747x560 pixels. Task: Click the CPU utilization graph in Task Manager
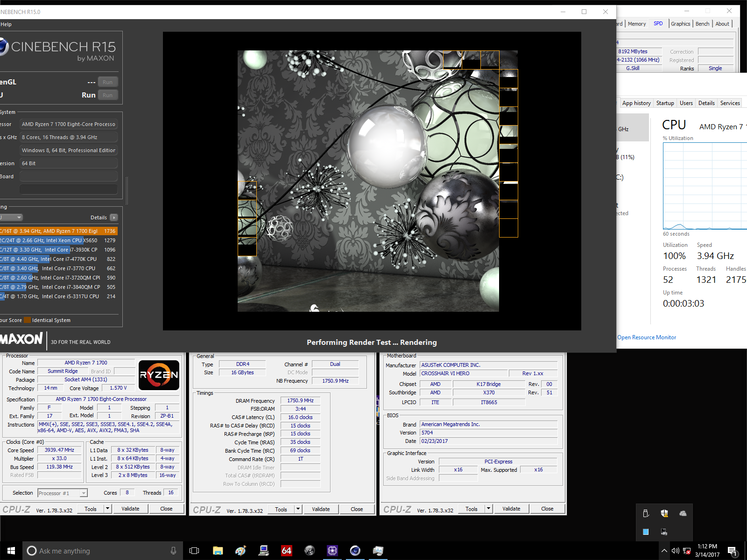coord(705,186)
